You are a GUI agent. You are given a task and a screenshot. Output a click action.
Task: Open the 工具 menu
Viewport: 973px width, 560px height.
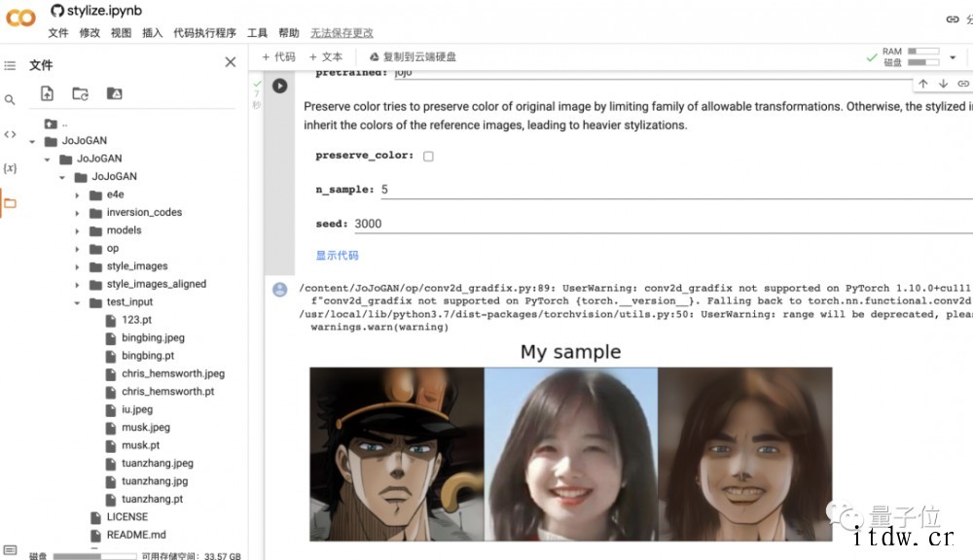tap(257, 33)
